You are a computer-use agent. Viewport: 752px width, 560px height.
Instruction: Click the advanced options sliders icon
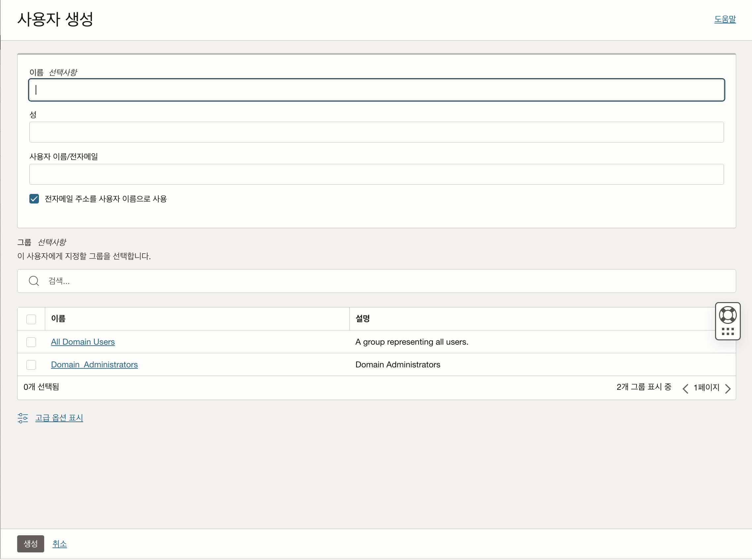click(23, 418)
